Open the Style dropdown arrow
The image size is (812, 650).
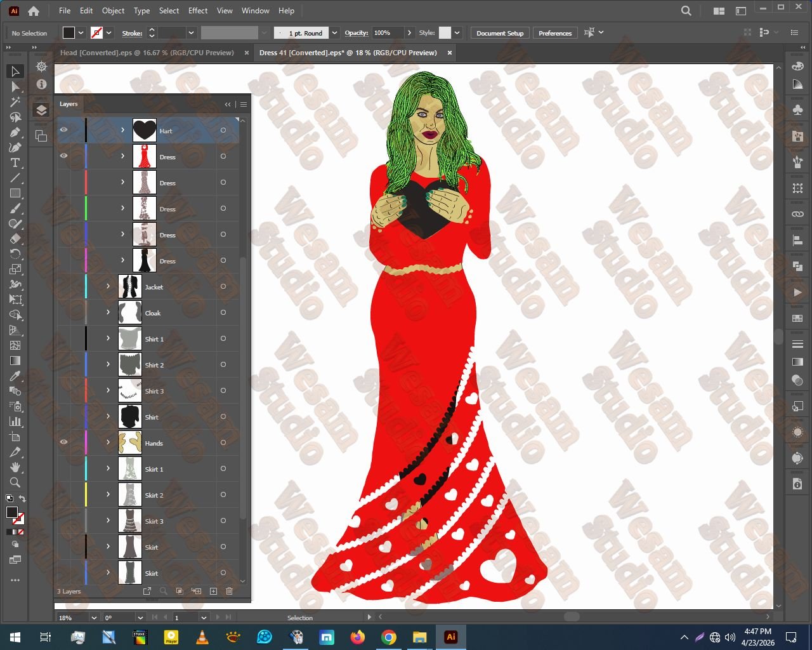coord(457,33)
